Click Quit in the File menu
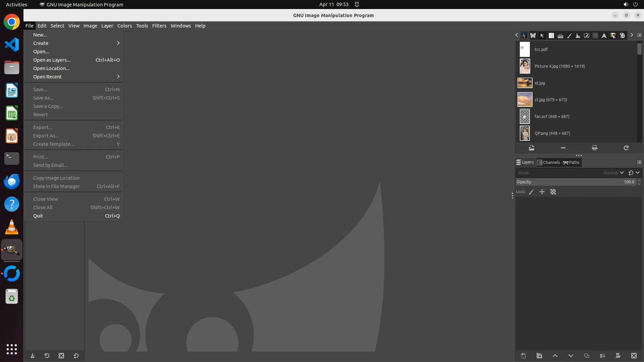 coord(38,216)
